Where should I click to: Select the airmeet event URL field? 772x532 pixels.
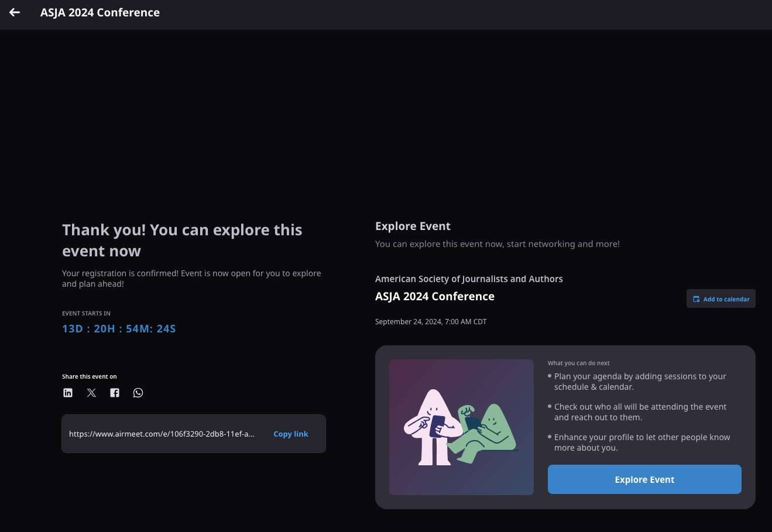[194, 434]
